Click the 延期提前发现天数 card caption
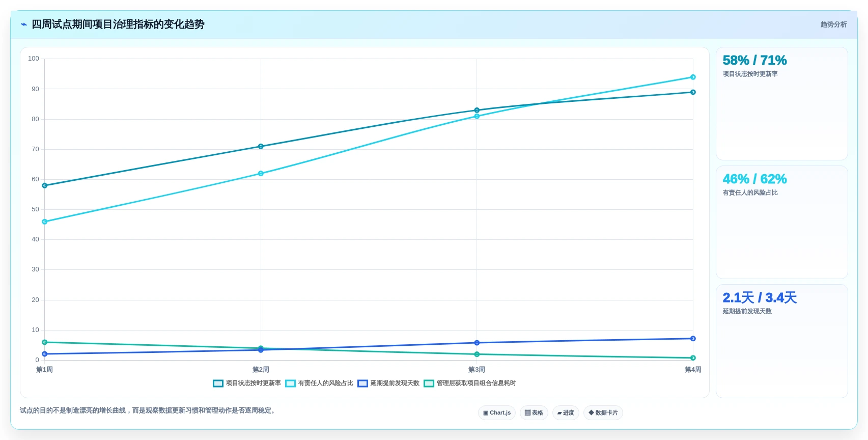The width and height of the screenshot is (868, 440). point(747,312)
